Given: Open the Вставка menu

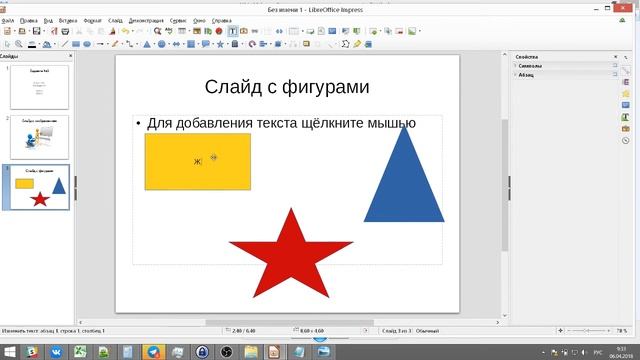Looking at the screenshot, I should click(68, 20).
